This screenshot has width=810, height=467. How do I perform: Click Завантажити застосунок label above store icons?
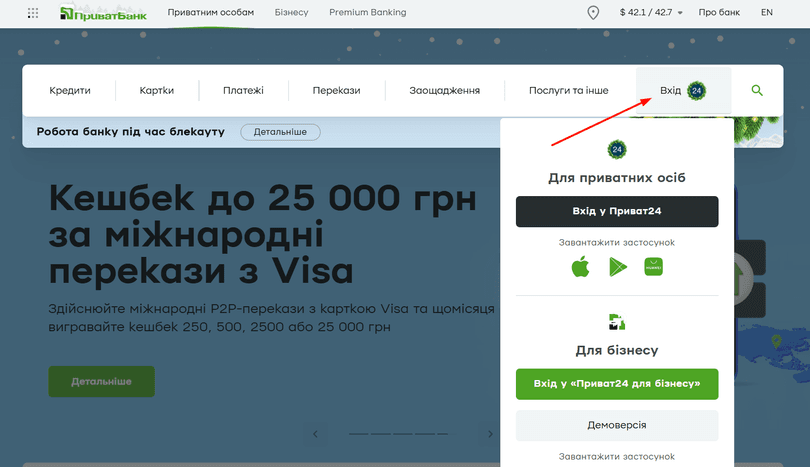pos(617,243)
